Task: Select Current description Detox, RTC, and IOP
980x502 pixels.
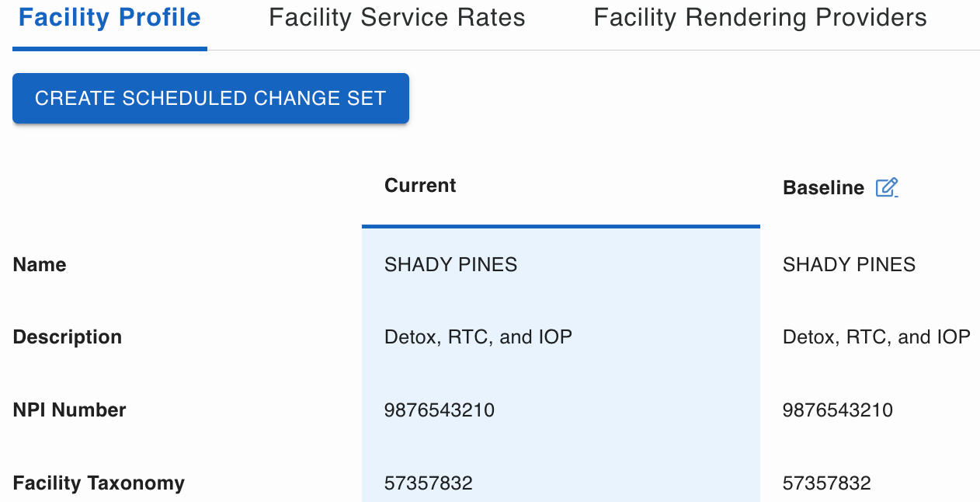Action: point(478,337)
